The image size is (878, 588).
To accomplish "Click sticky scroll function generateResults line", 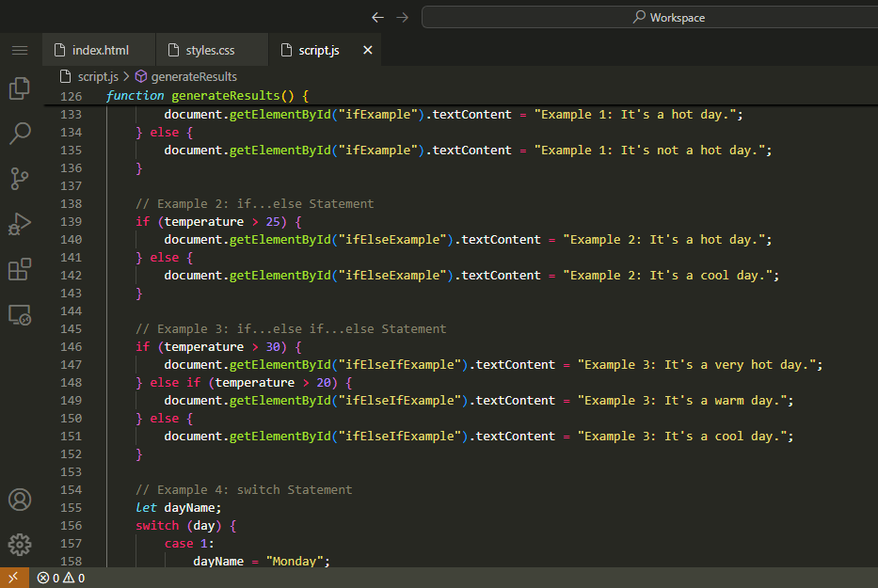I will tap(240, 96).
